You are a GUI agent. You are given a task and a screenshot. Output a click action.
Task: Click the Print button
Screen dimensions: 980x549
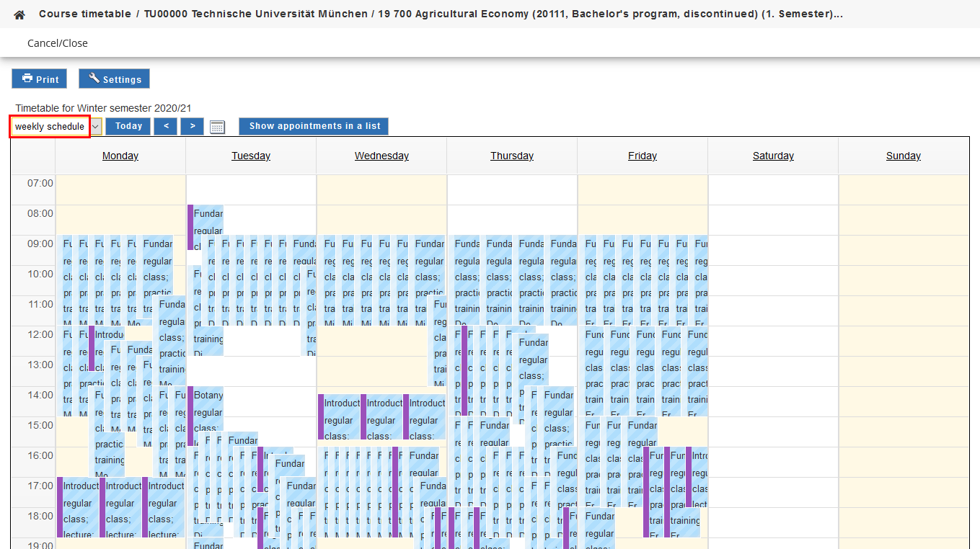click(x=40, y=79)
